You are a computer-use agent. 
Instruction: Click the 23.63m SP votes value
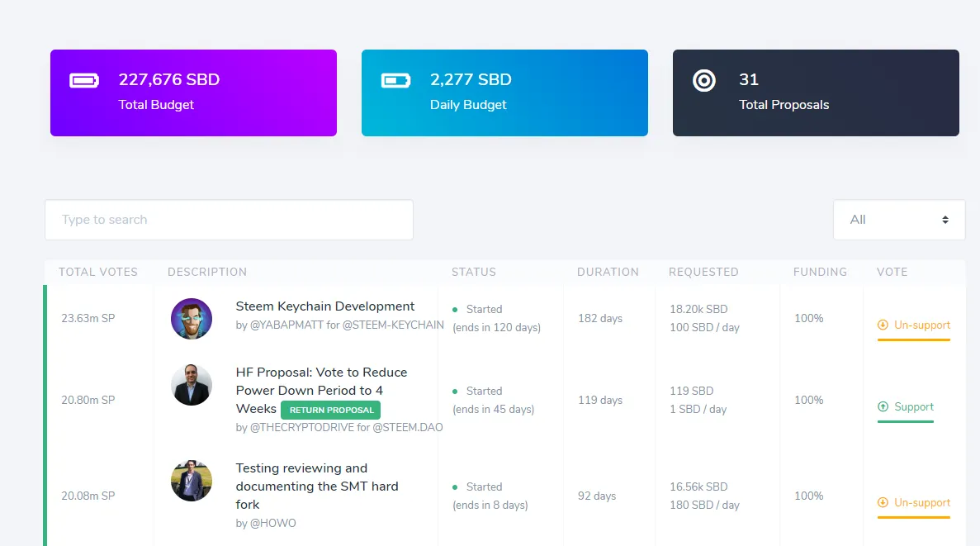[x=88, y=318]
